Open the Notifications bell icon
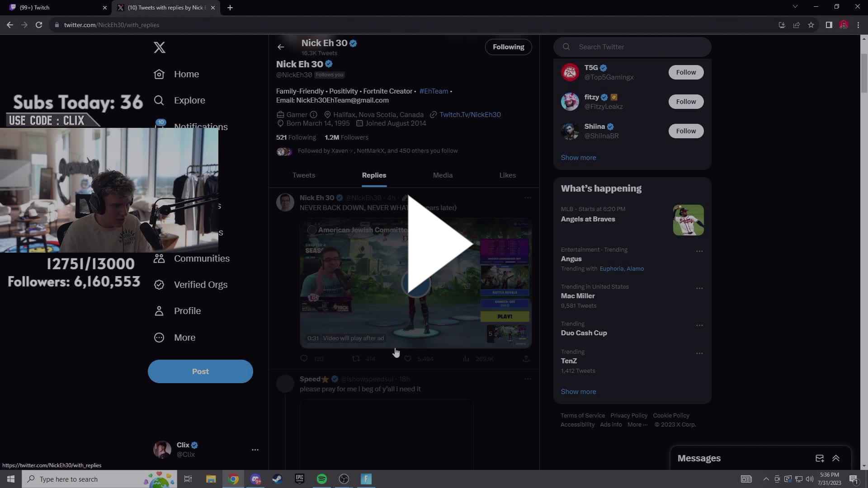The width and height of the screenshot is (868, 488). pyautogui.click(x=159, y=127)
